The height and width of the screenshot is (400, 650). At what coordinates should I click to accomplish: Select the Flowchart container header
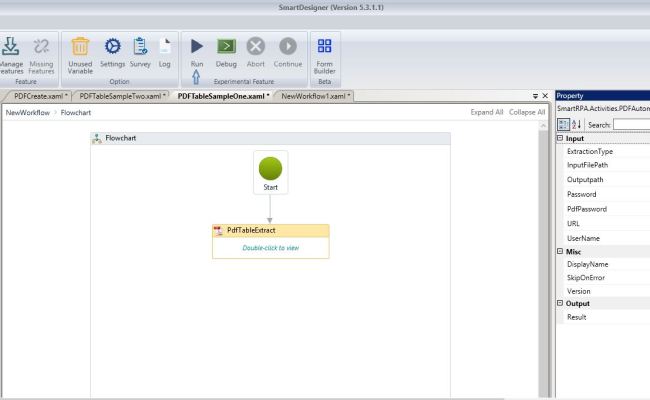coord(270,138)
